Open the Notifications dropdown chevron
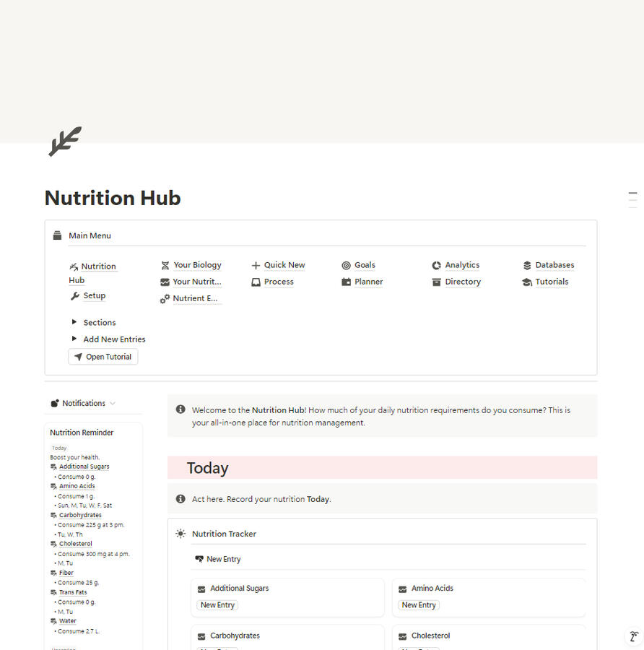The height and width of the screenshot is (650, 644). tap(113, 403)
